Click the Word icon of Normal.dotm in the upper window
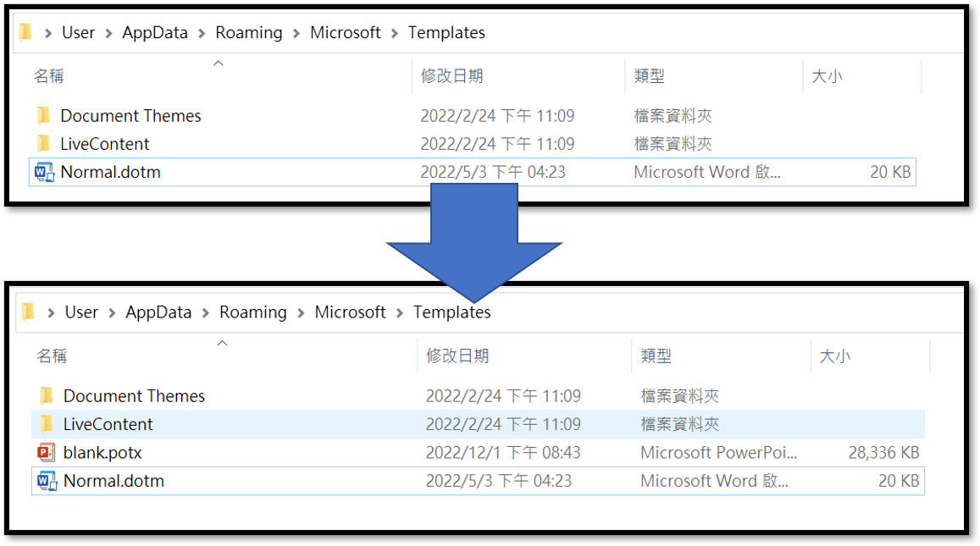Viewport: 980px width, 546px height. pos(43,172)
